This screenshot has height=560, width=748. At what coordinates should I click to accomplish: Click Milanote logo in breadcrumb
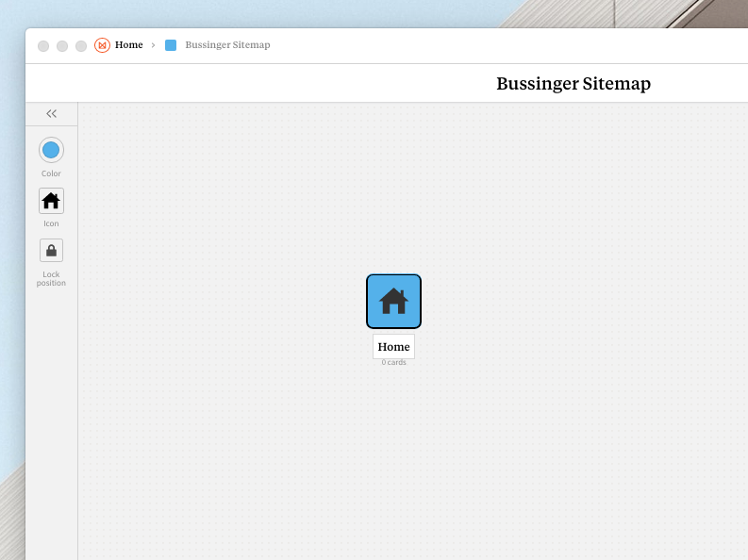(x=102, y=45)
